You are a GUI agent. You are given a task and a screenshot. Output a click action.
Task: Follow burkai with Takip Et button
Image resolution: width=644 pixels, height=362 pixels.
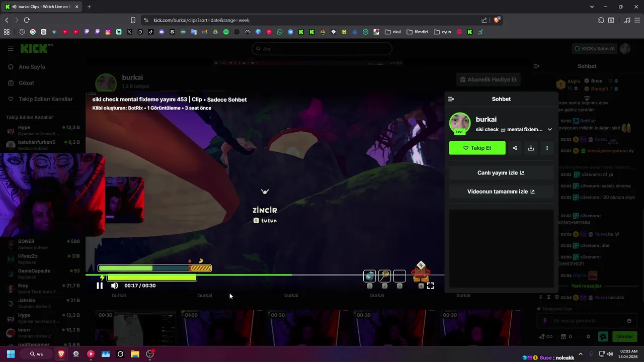coord(477,148)
